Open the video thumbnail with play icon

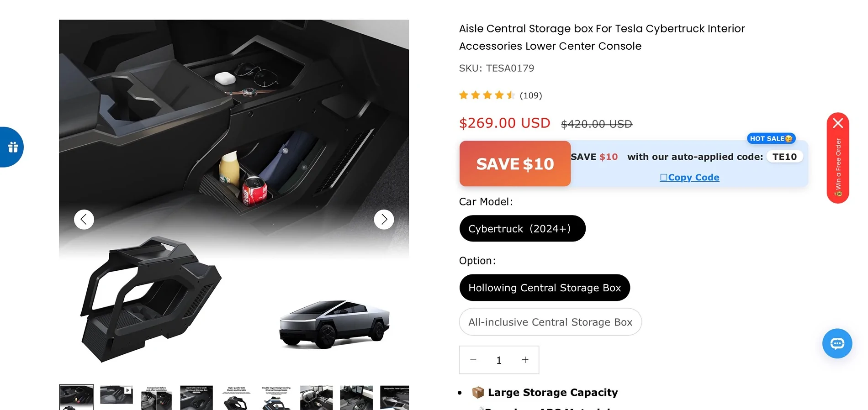tap(116, 394)
